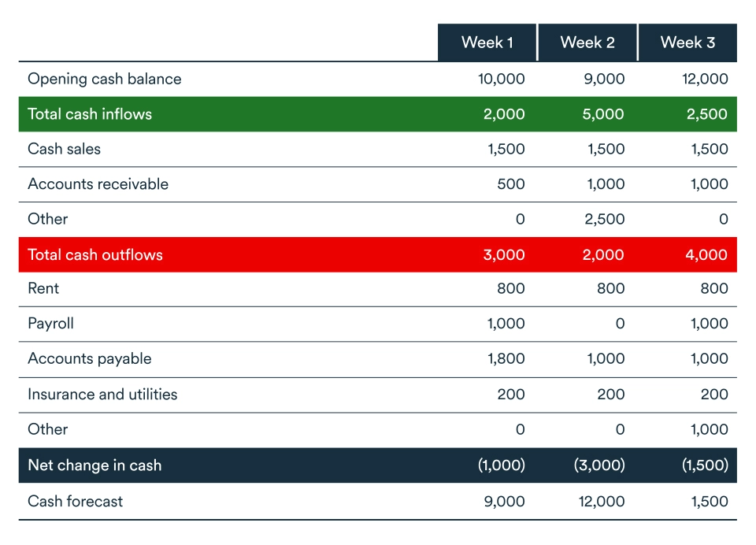The image size is (756, 545).
Task: Click Week 2 Other inflow value 2,500
Action: [604, 219]
